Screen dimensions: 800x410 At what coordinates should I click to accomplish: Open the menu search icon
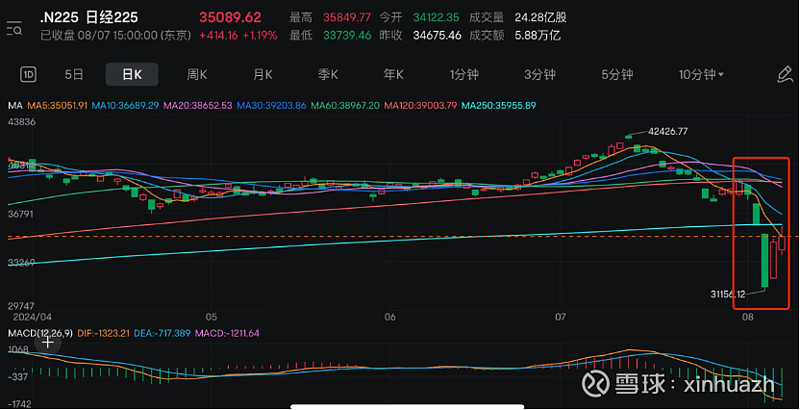click(x=14, y=28)
